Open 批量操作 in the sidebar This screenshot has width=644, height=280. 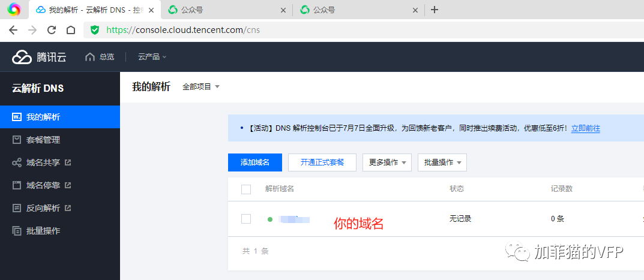click(60, 231)
